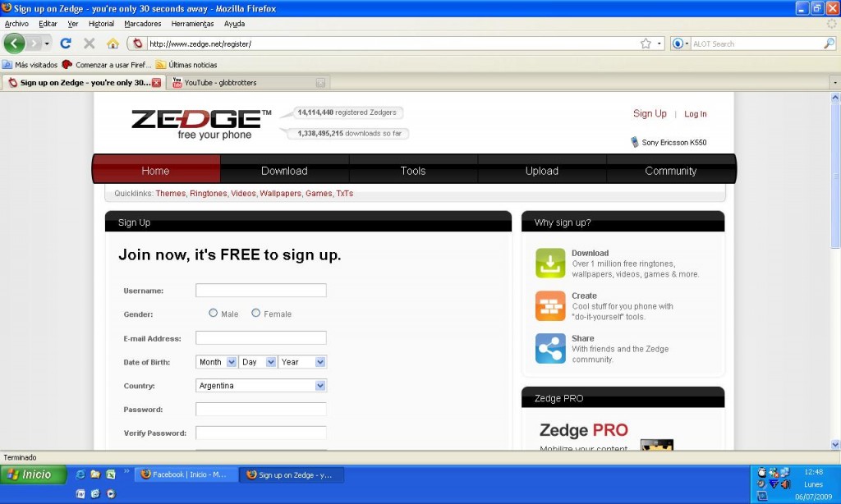Click the Más visitados bookmark

click(x=30, y=65)
